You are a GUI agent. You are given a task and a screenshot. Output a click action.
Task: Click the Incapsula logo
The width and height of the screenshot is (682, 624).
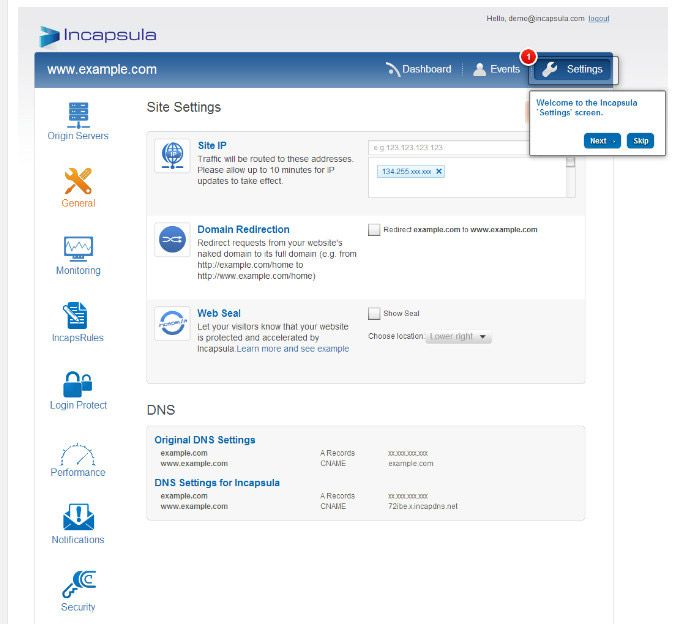(x=98, y=36)
